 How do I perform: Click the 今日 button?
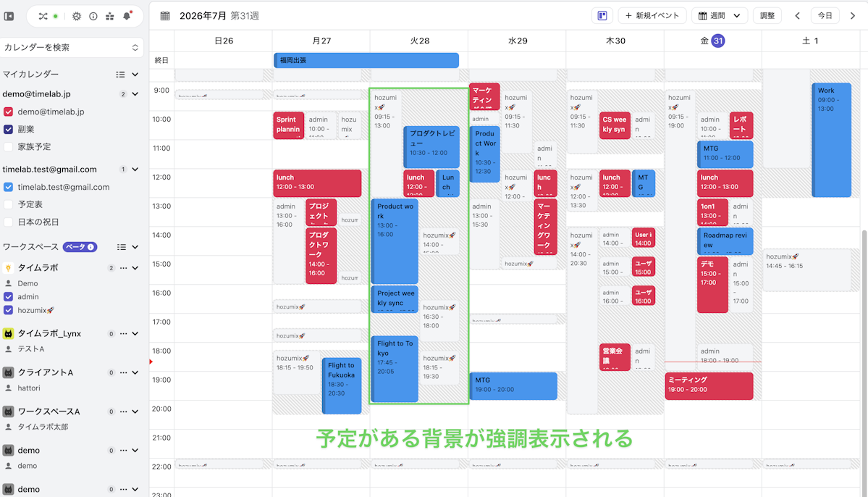(825, 15)
